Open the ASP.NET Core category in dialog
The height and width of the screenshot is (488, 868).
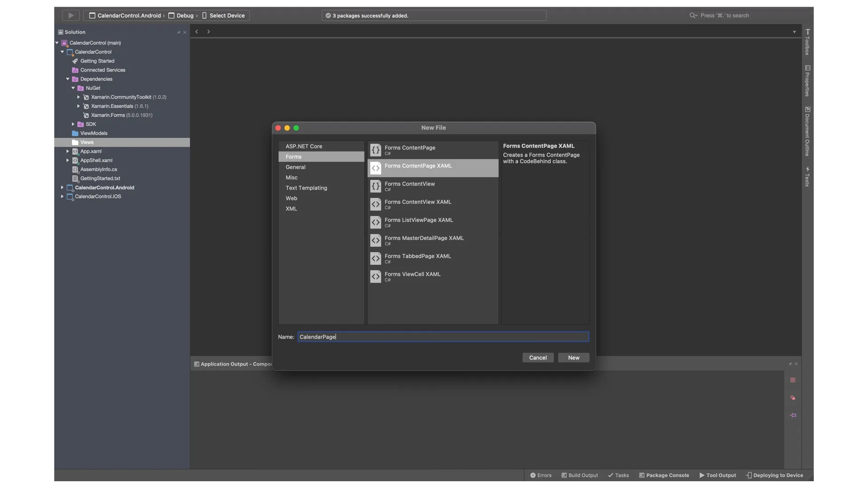click(x=304, y=146)
